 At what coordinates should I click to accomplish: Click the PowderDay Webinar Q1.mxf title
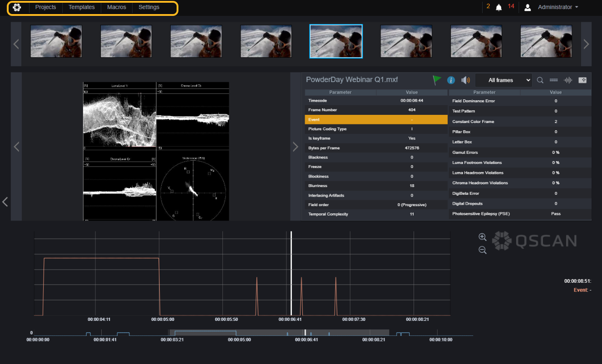click(x=352, y=80)
